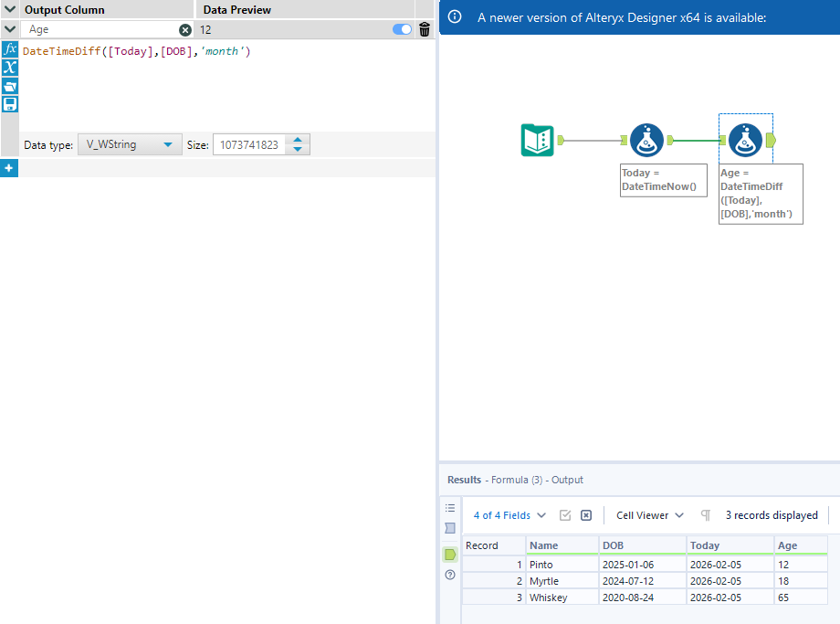
Task: Select the Today formula tool on canvas
Action: 646,140
